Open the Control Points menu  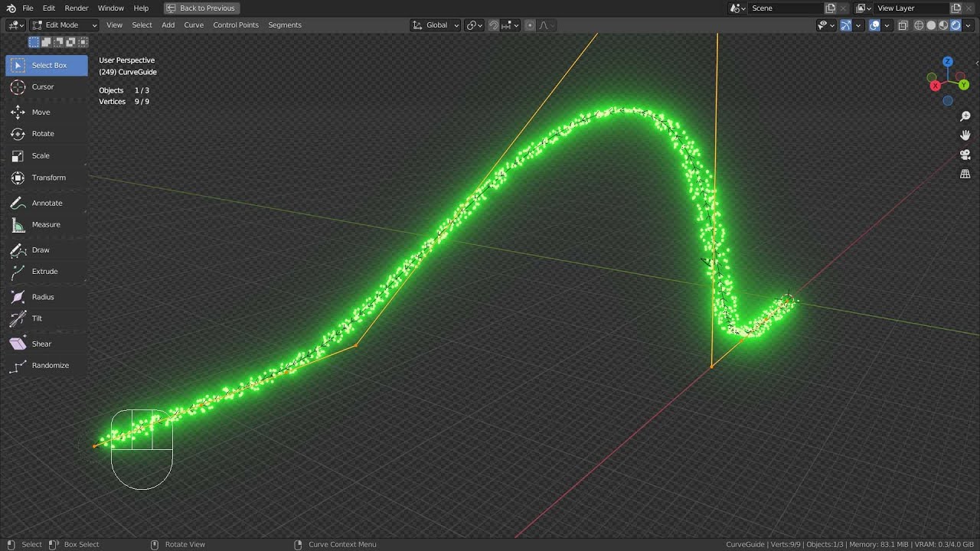point(236,25)
